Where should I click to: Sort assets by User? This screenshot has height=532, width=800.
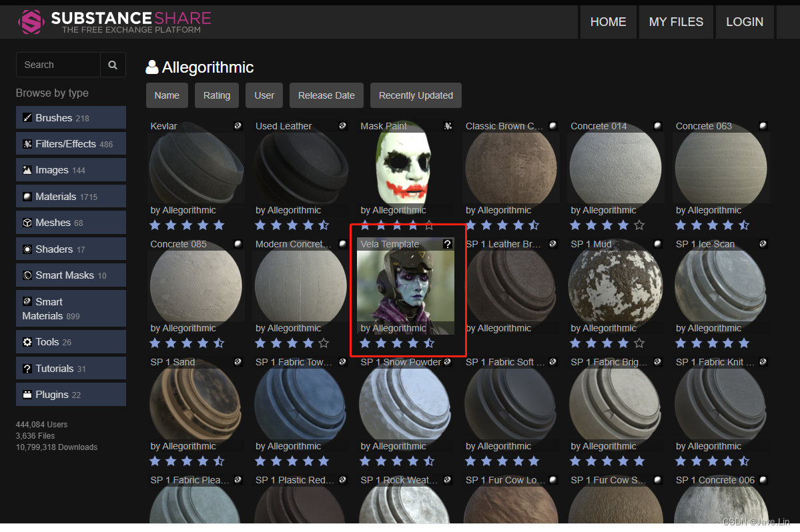(x=264, y=95)
